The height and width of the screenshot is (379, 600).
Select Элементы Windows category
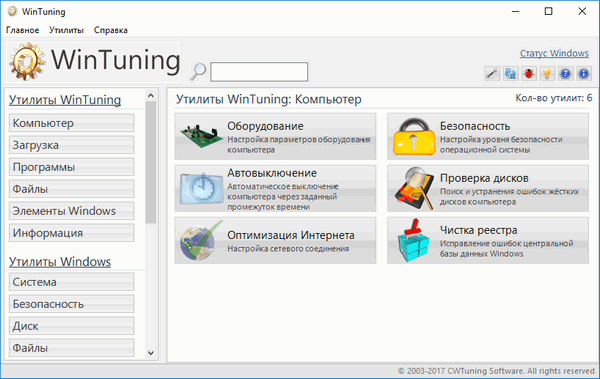click(72, 211)
